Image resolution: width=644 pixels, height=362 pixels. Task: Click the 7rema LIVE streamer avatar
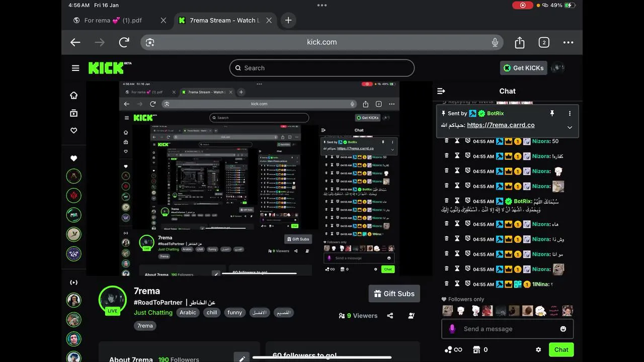pos(112,300)
